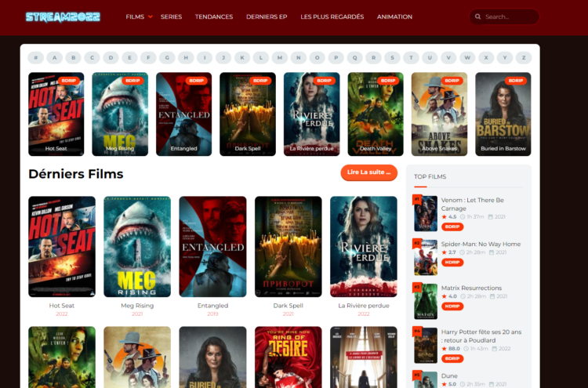Click Matrix Resurrections ranked thumbnail

click(425, 302)
